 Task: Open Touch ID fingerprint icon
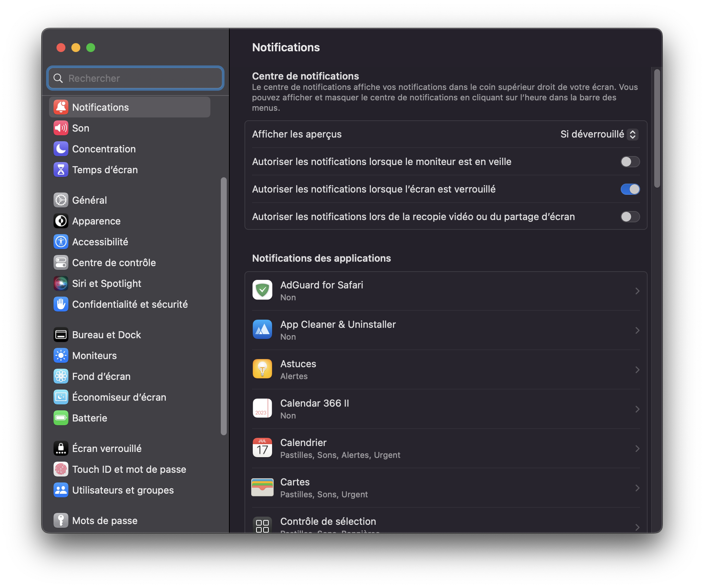tap(61, 469)
